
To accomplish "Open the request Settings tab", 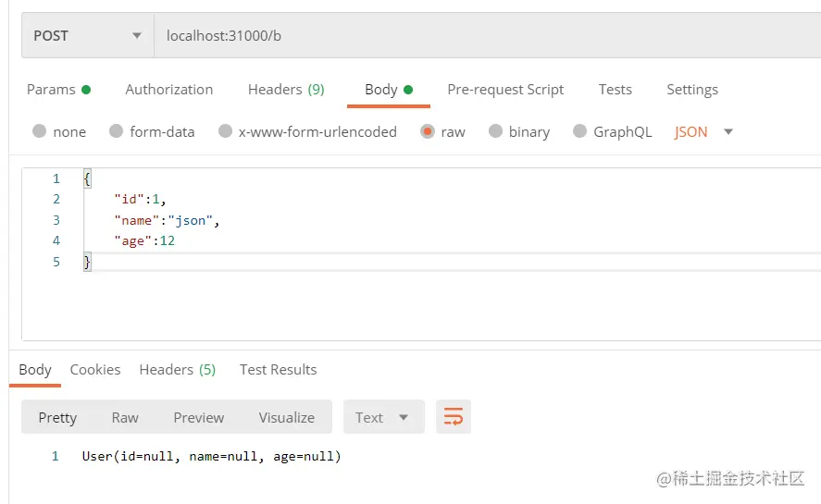I will tap(692, 90).
